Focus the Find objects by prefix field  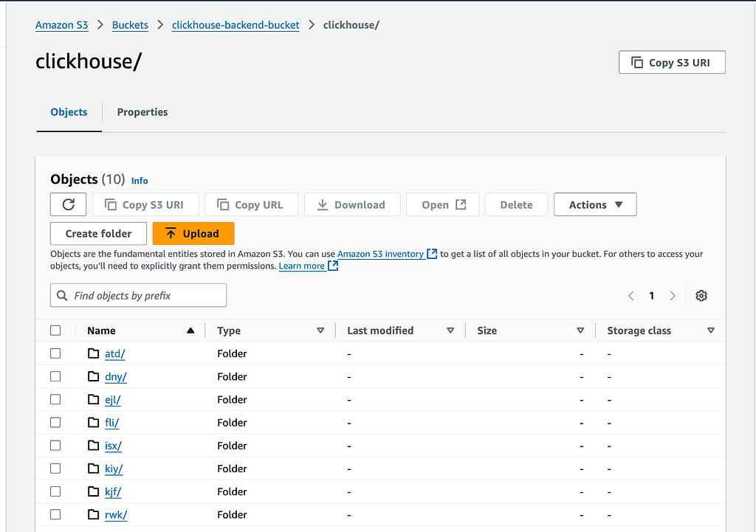tap(138, 295)
